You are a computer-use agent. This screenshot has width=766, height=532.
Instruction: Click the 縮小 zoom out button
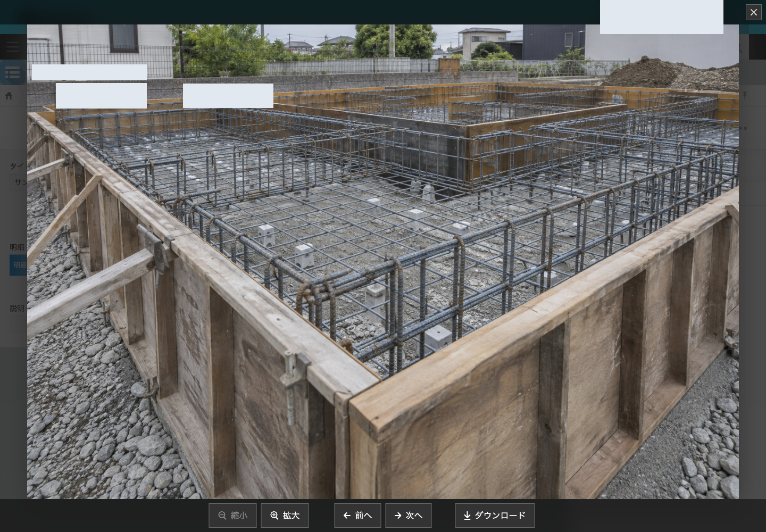click(x=232, y=516)
